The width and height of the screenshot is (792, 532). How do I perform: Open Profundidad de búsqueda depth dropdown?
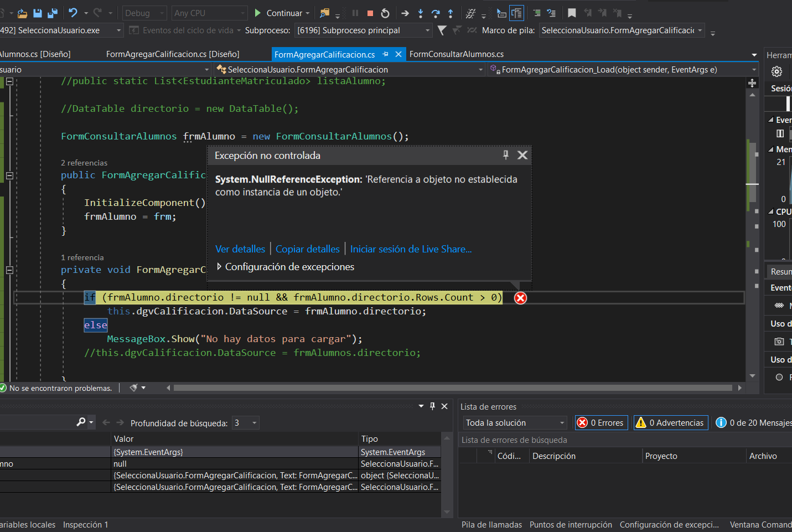(x=245, y=422)
